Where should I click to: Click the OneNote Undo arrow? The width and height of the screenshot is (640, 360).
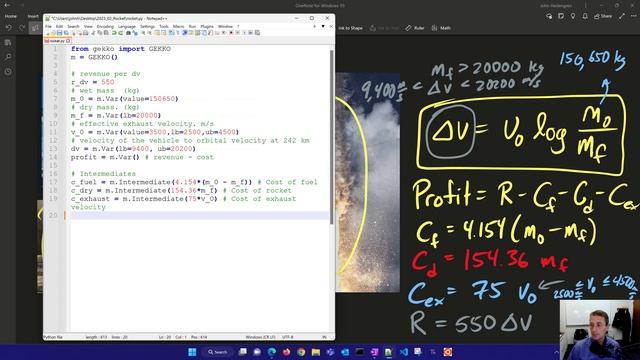9,28
